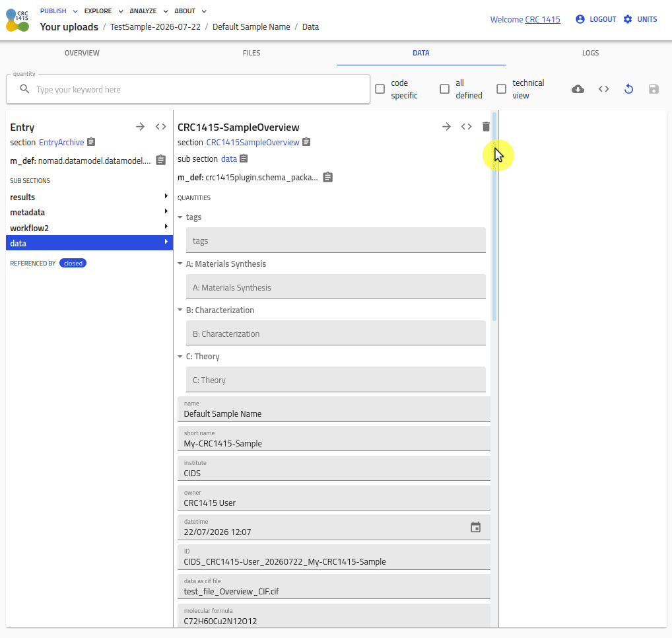The width and height of the screenshot is (672, 638).
Task: Open the About menu dropdown
Action: pos(190,11)
